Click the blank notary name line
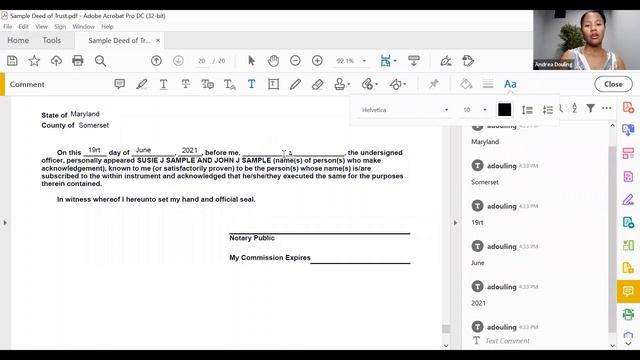 293,153
